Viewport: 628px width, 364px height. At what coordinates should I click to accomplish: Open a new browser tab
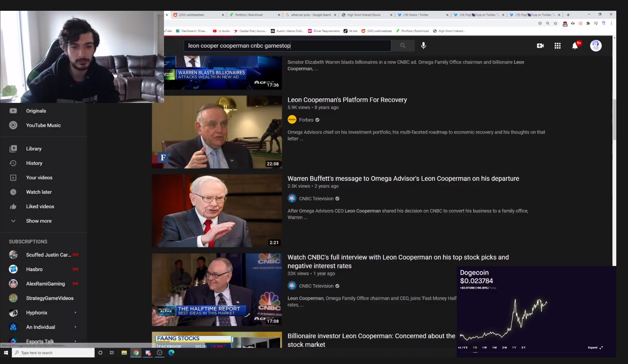click(x=568, y=15)
